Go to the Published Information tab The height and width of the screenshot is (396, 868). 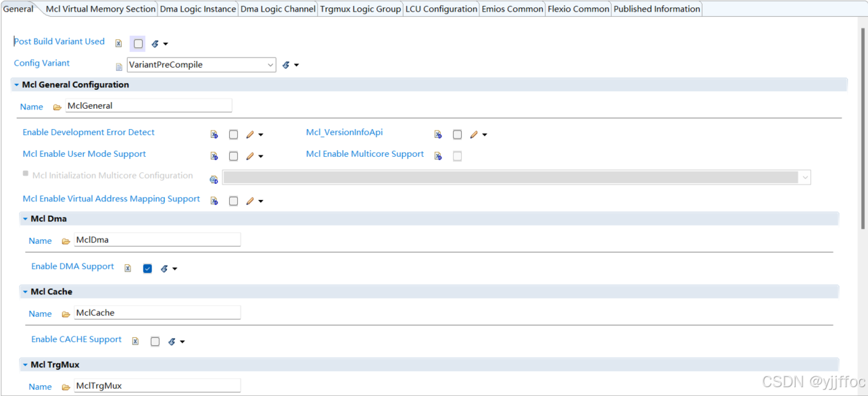point(657,9)
